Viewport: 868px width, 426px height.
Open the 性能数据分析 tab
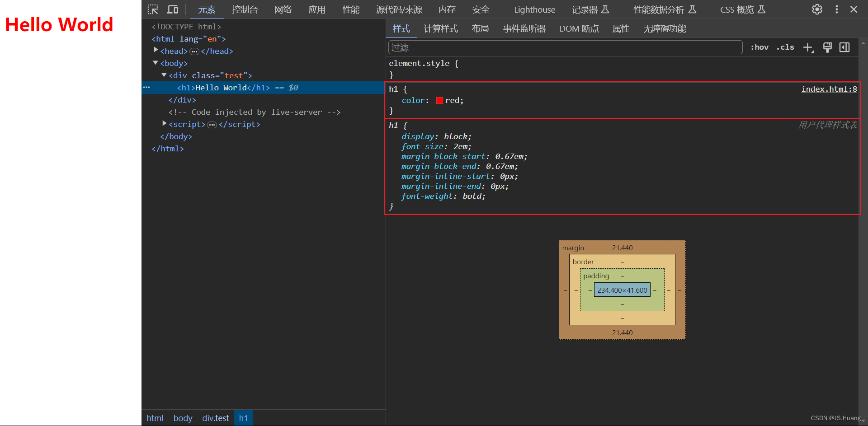pyautogui.click(x=665, y=9)
